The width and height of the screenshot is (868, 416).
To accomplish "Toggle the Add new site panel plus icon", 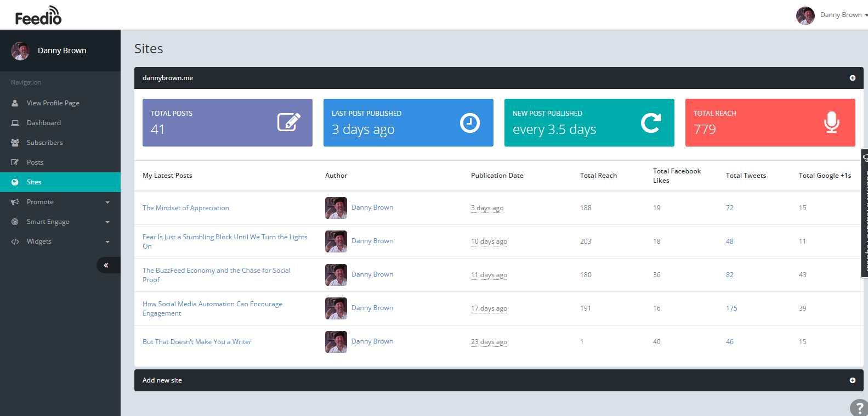I will point(852,380).
